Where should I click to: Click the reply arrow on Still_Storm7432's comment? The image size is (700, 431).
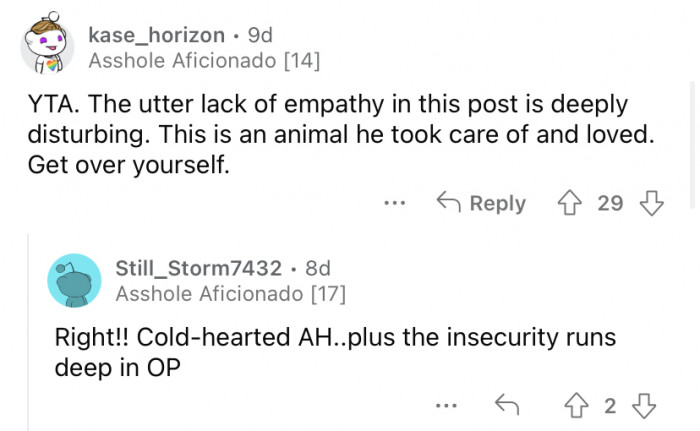pyautogui.click(x=505, y=405)
